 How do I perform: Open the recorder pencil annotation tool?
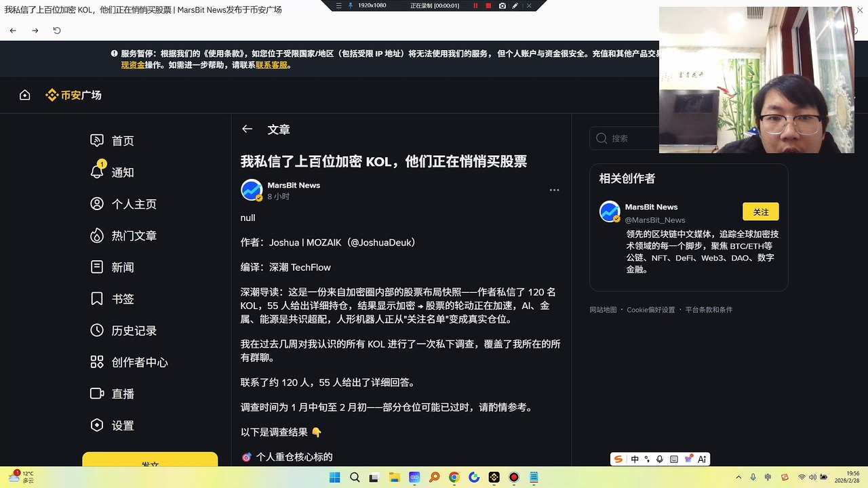516,5
